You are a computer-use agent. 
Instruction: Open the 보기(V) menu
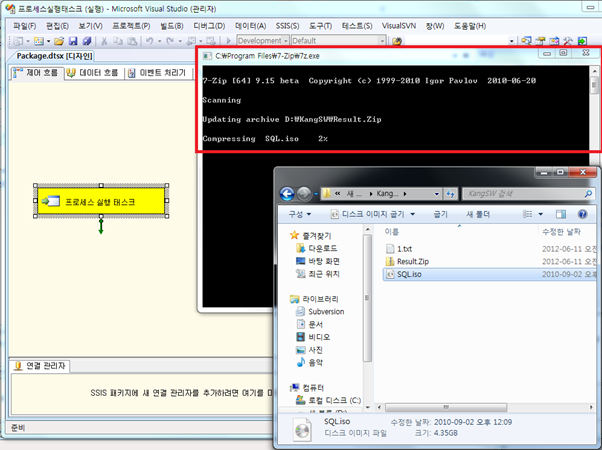[91, 26]
